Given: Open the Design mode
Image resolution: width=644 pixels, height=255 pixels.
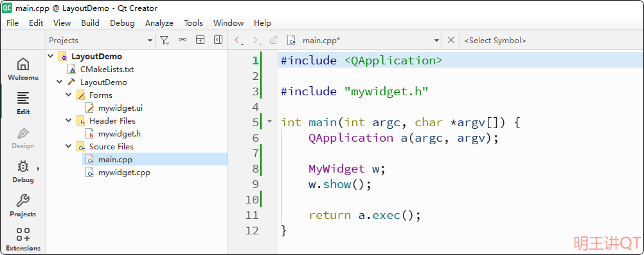Looking at the screenshot, I should click(x=23, y=138).
